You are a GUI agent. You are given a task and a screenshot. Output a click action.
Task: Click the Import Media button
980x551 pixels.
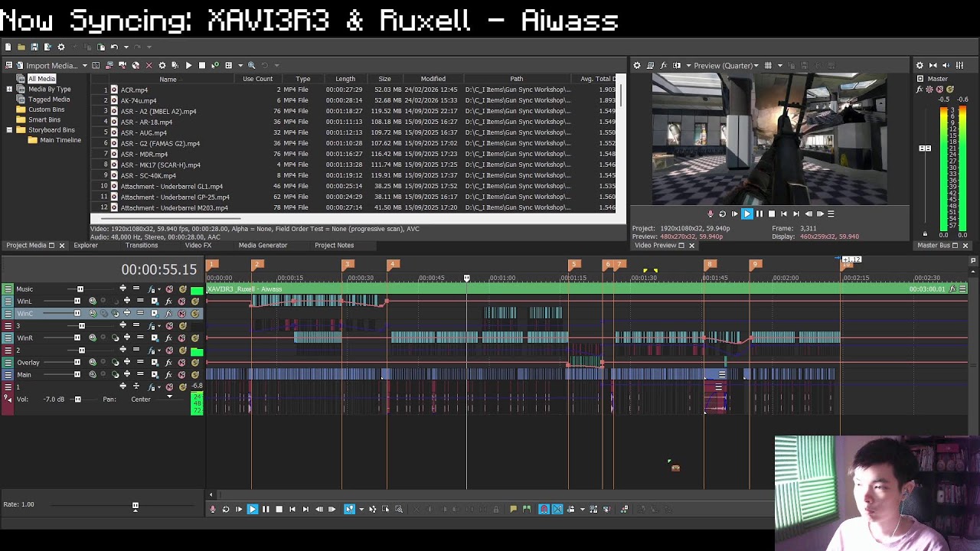47,65
